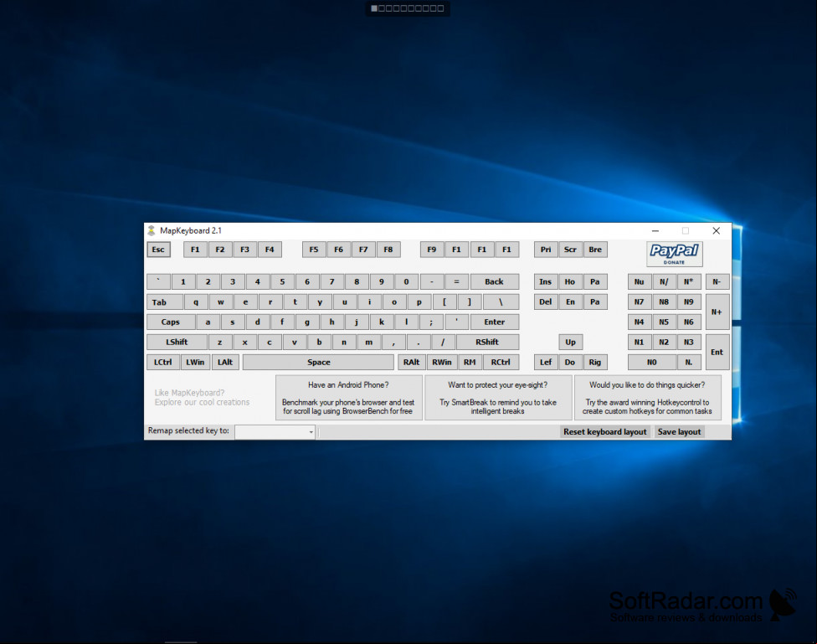Select the RM key
The width and height of the screenshot is (817, 644).
tap(470, 362)
